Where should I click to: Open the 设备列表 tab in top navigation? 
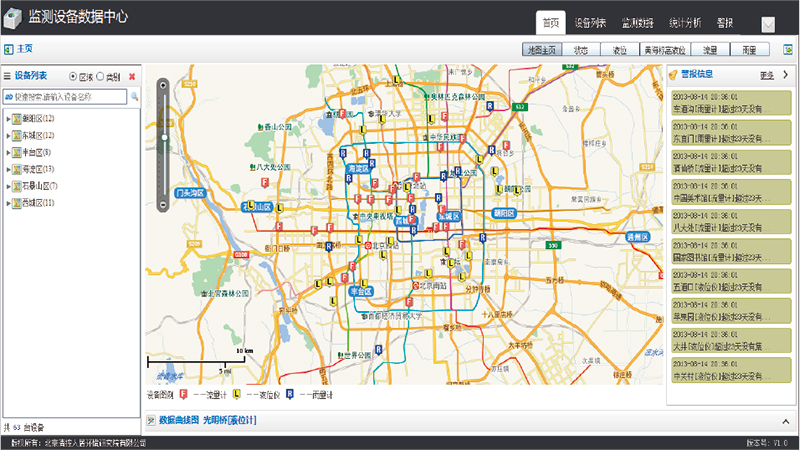pyautogui.click(x=589, y=22)
